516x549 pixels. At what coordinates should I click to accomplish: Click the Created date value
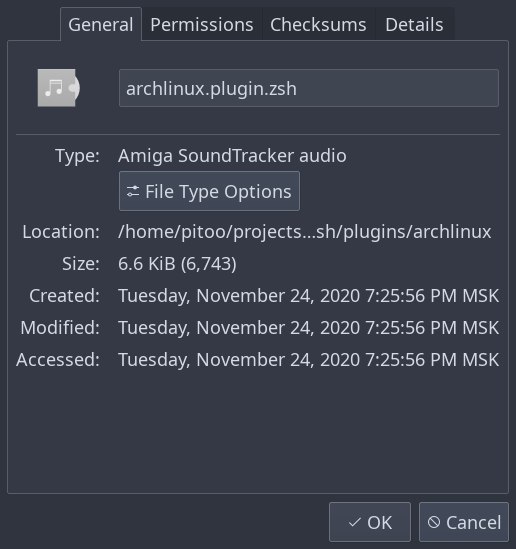tap(308, 296)
